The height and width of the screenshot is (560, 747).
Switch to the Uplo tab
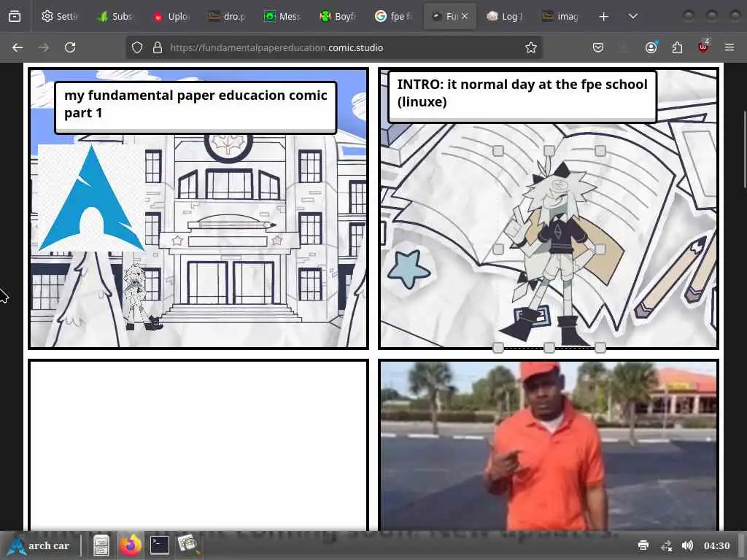pos(171,16)
